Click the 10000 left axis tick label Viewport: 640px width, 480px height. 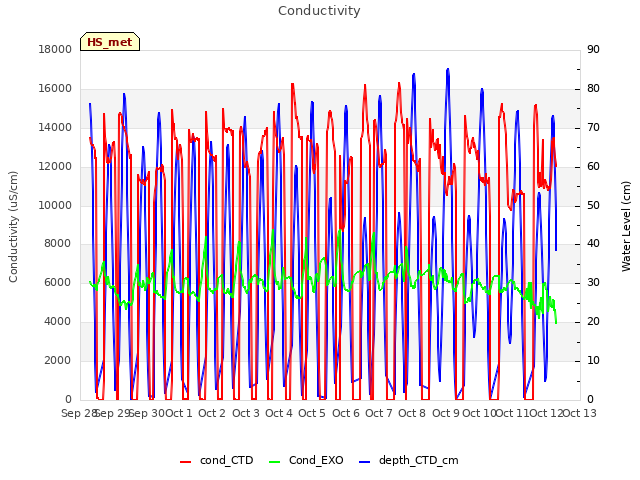coord(55,205)
